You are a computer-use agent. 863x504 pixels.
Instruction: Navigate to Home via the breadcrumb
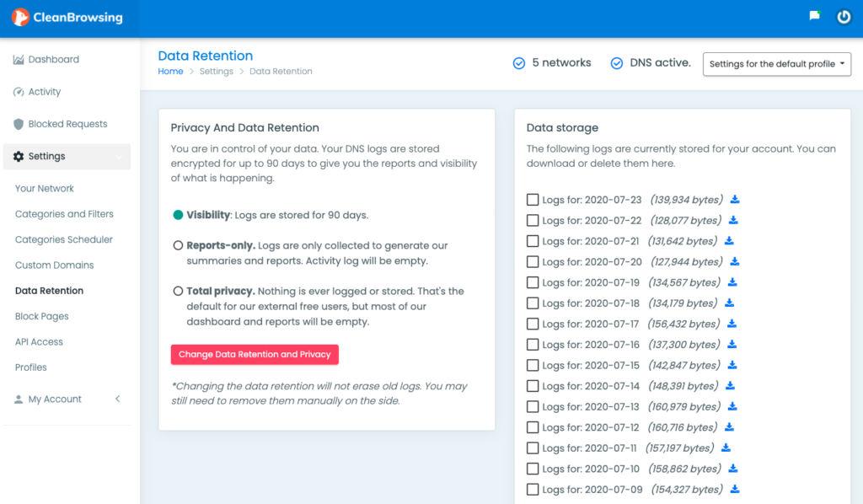170,72
